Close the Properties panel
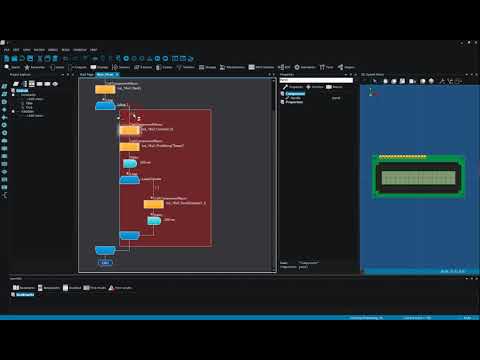 (x=355, y=75)
